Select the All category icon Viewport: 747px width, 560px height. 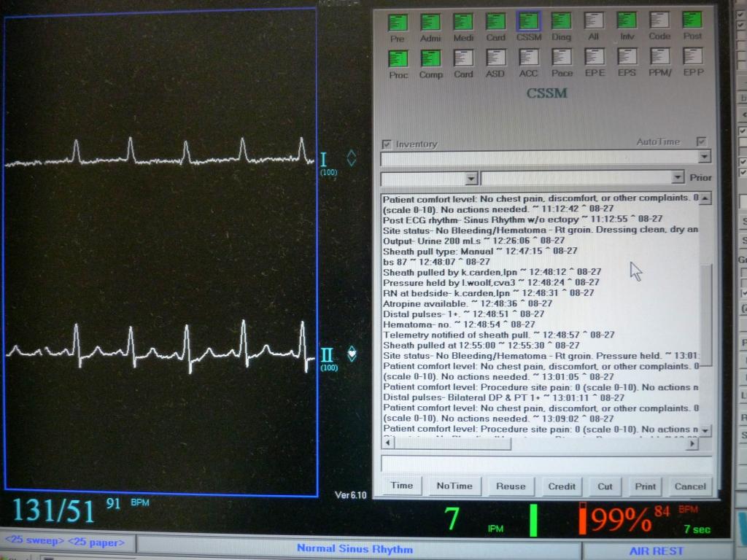[594, 21]
